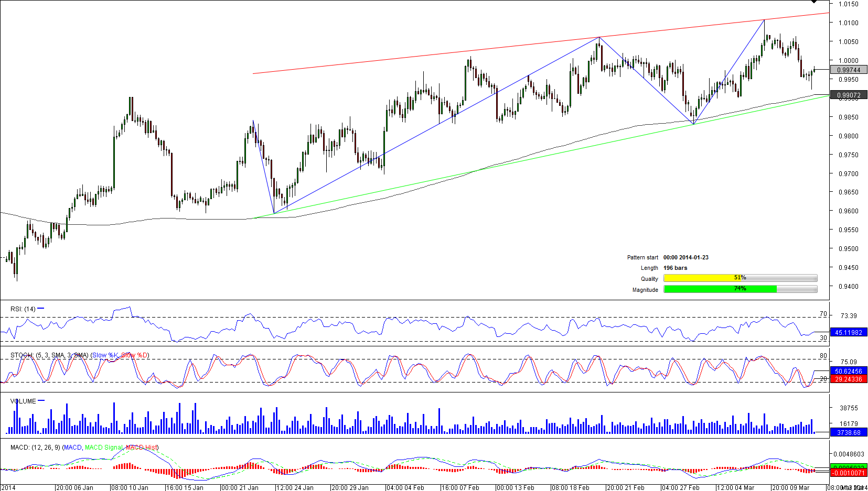Click the Pattern start date 2014-01-23

click(685, 257)
